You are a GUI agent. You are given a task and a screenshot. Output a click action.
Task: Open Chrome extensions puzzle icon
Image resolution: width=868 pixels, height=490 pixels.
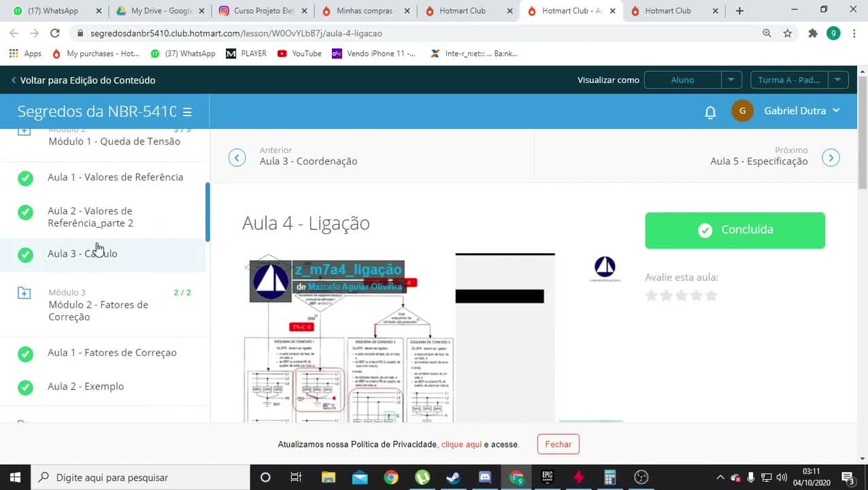[x=812, y=33]
